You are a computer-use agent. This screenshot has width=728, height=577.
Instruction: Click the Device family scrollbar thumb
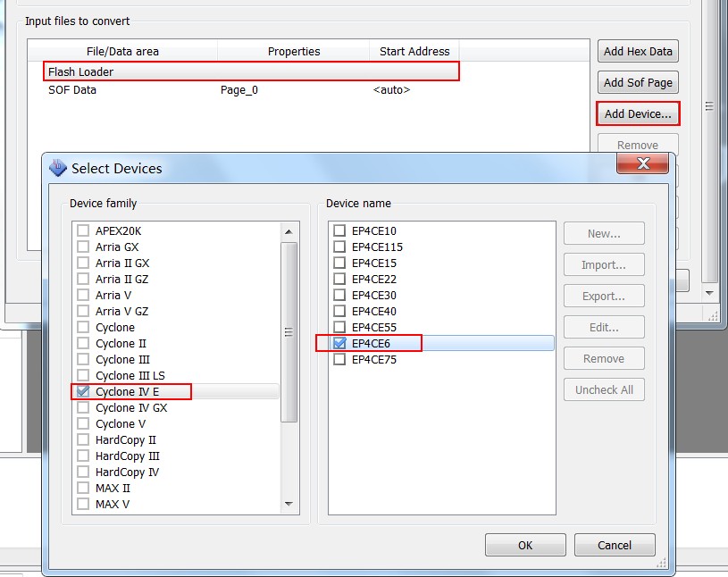pos(289,330)
